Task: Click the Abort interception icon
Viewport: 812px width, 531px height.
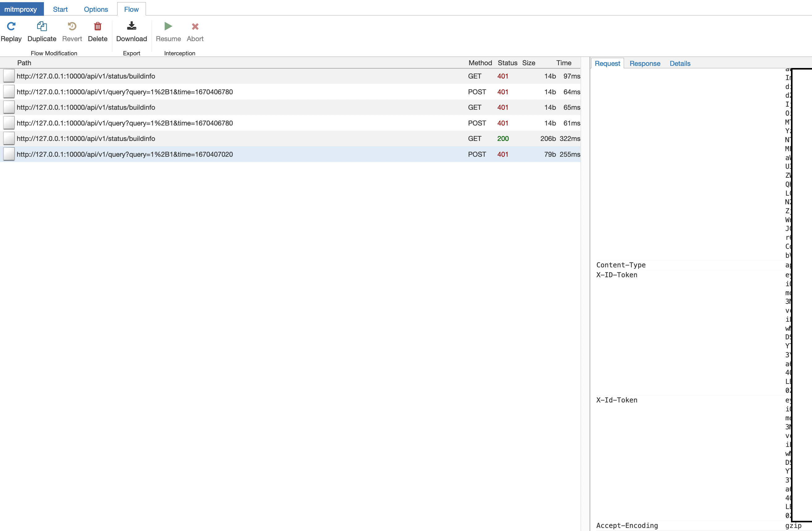Action: tap(195, 27)
